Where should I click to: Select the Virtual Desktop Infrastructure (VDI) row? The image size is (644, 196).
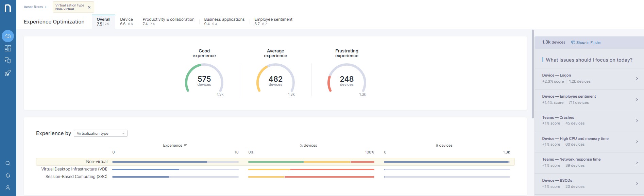click(x=74, y=169)
